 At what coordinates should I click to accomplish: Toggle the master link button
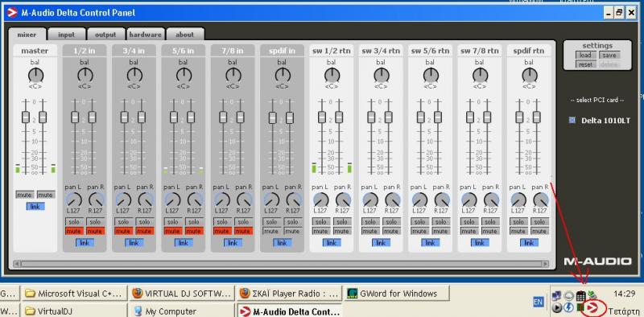pos(35,207)
